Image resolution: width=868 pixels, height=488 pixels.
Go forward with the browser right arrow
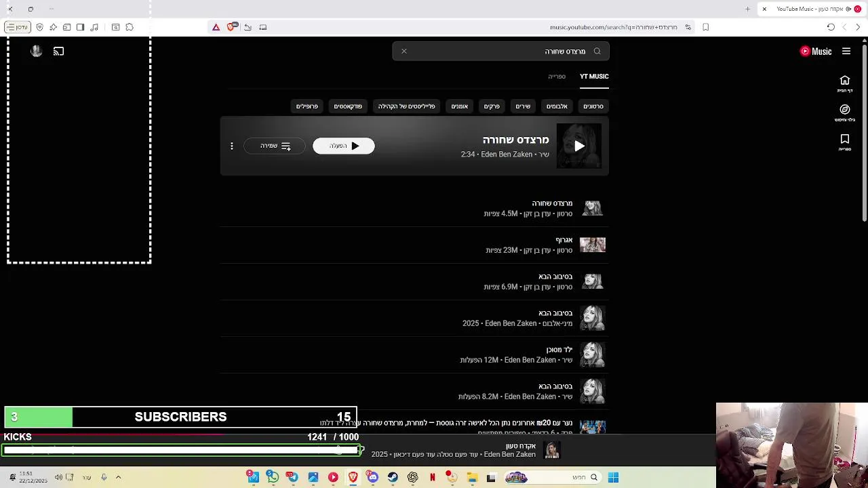click(858, 27)
